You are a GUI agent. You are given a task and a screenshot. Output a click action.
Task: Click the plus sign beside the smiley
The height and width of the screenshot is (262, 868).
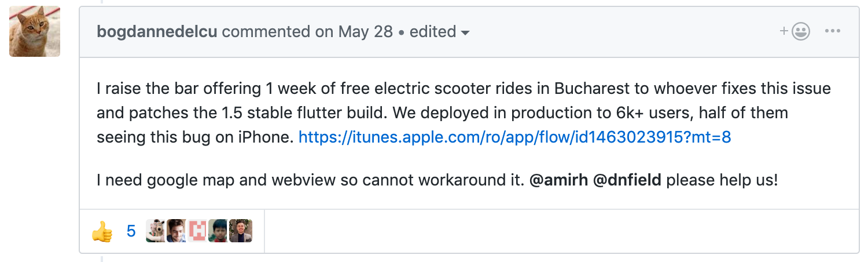coord(785,31)
